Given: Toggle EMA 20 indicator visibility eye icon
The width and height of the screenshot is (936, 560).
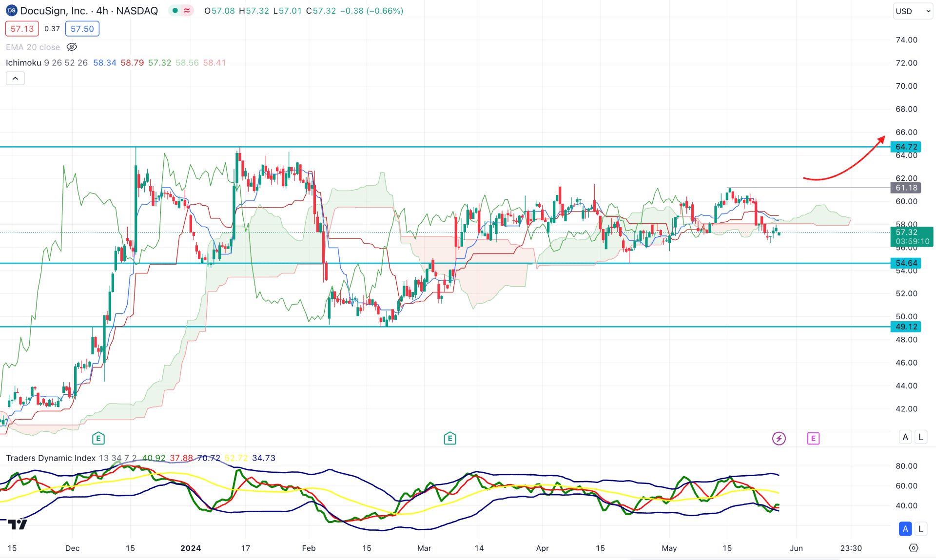Looking at the screenshot, I should [72, 47].
